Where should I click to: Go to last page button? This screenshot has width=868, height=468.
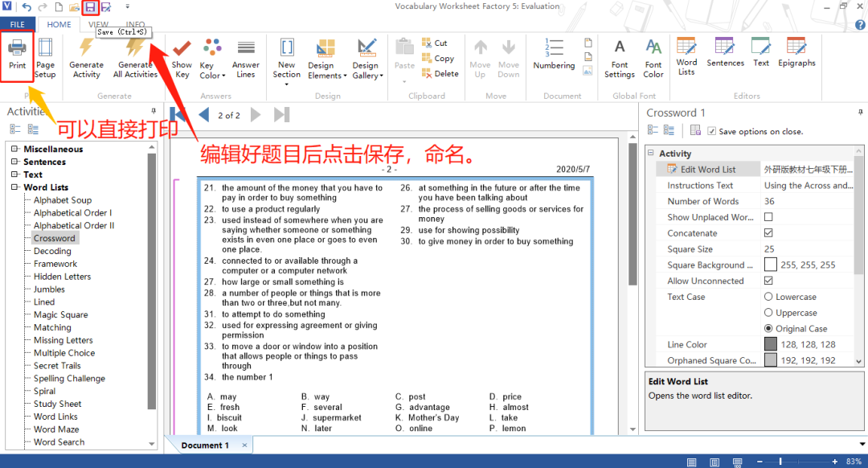click(x=281, y=115)
